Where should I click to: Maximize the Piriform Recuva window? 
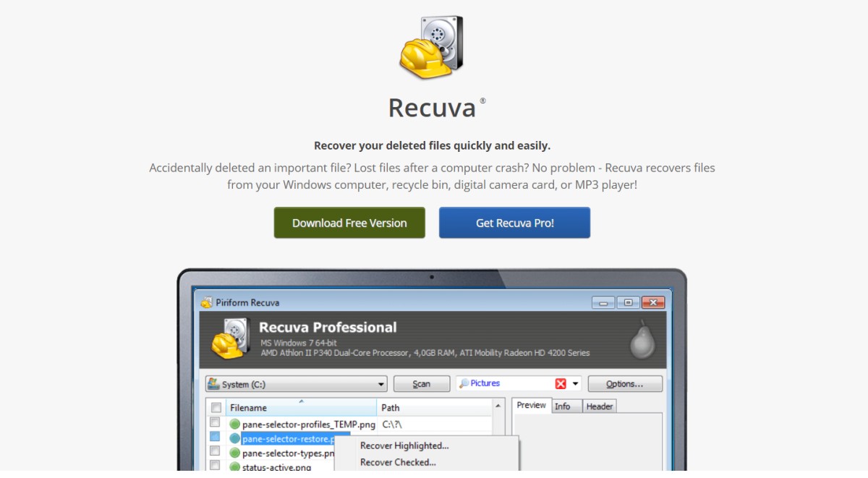(x=628, y=302)
